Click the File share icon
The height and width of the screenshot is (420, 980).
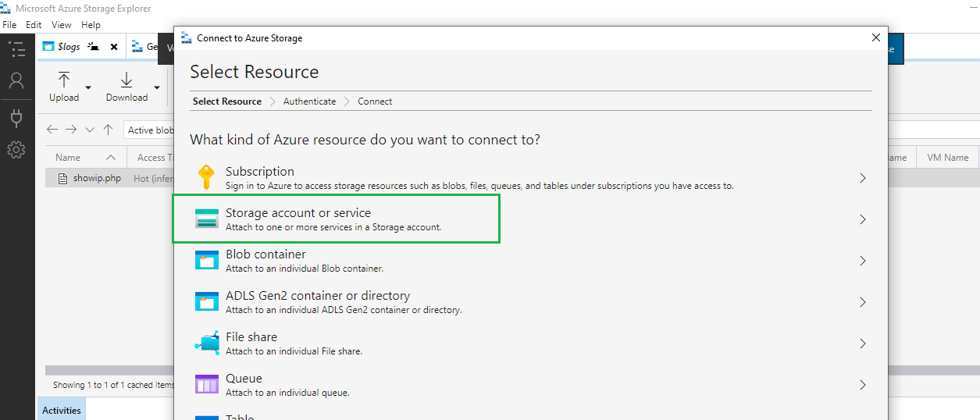pyautogui.click(x=207, y=343)
